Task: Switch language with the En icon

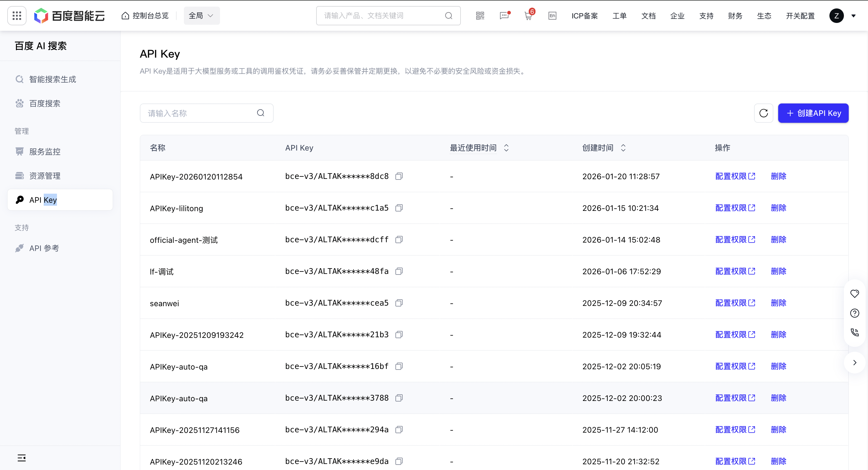Action: pyautogui.click(x=552, y=15)
